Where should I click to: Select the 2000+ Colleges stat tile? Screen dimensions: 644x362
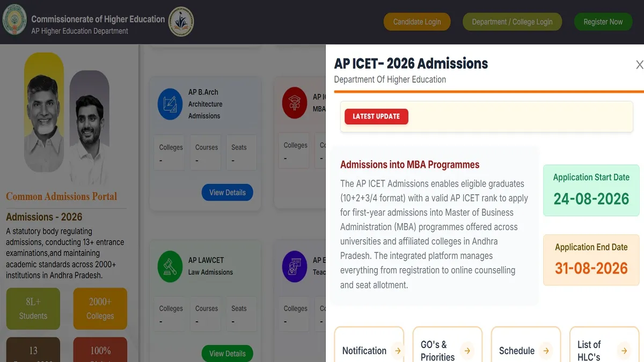(100, 308)
